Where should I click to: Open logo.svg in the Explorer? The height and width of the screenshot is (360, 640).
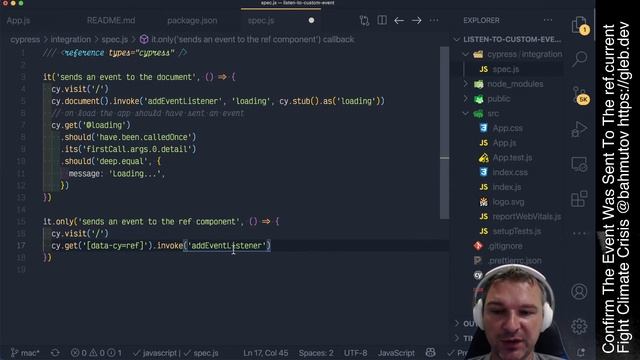508,202
